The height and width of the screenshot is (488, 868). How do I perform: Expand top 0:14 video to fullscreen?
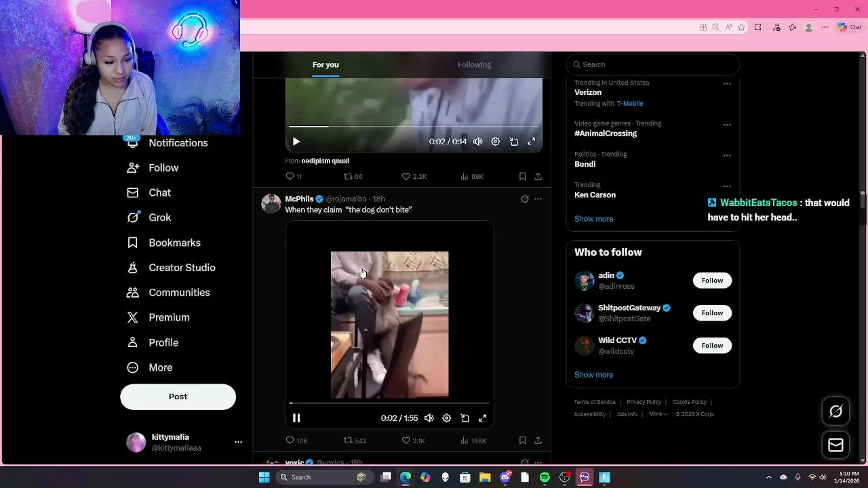532,142
